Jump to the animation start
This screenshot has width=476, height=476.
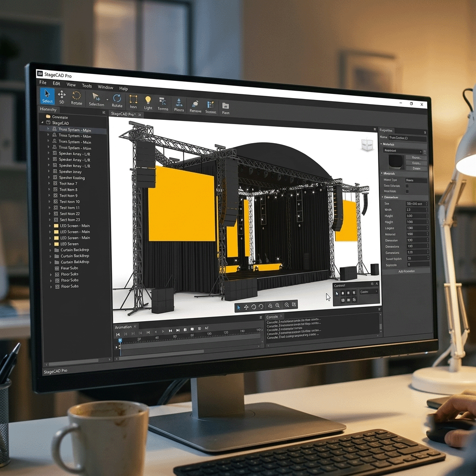(118, 335)
